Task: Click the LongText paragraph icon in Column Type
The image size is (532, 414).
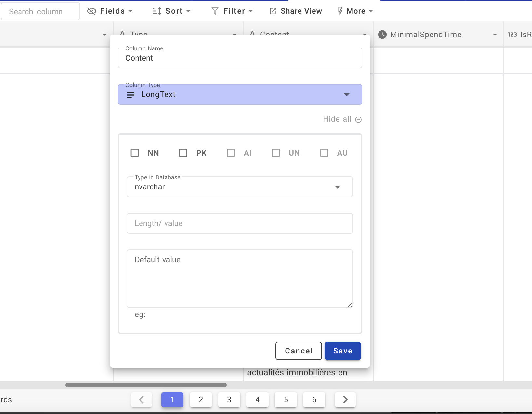Action: 131,95
